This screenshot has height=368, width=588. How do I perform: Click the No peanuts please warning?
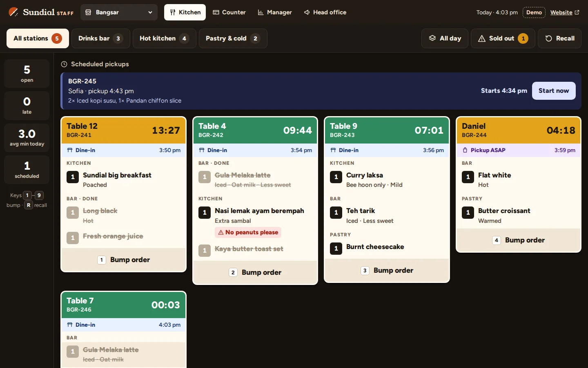248,232
